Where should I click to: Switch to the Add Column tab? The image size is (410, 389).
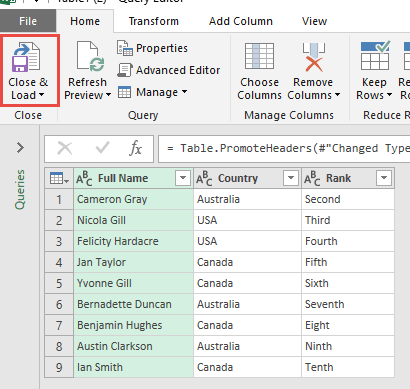point(241,21)
